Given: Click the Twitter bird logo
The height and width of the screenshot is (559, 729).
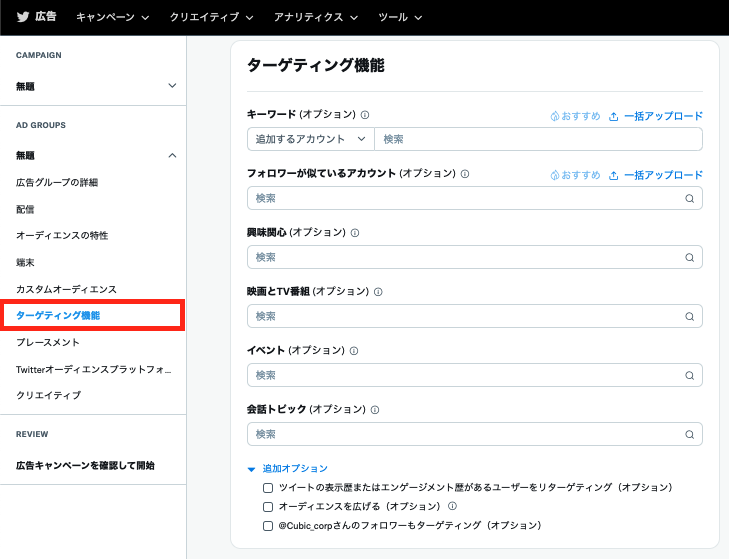Looking at the screenshot, I should pyautogui.click(x=22, y=17).
